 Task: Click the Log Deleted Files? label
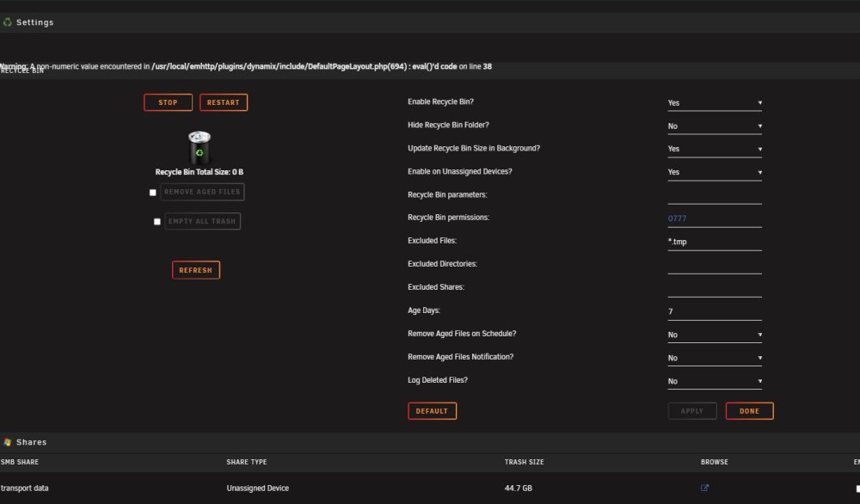click(438, 380)
